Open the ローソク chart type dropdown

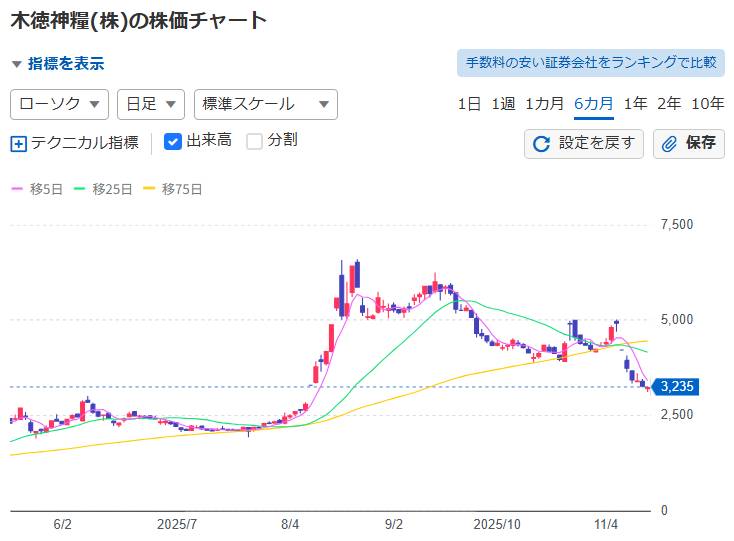pos(59,104)
